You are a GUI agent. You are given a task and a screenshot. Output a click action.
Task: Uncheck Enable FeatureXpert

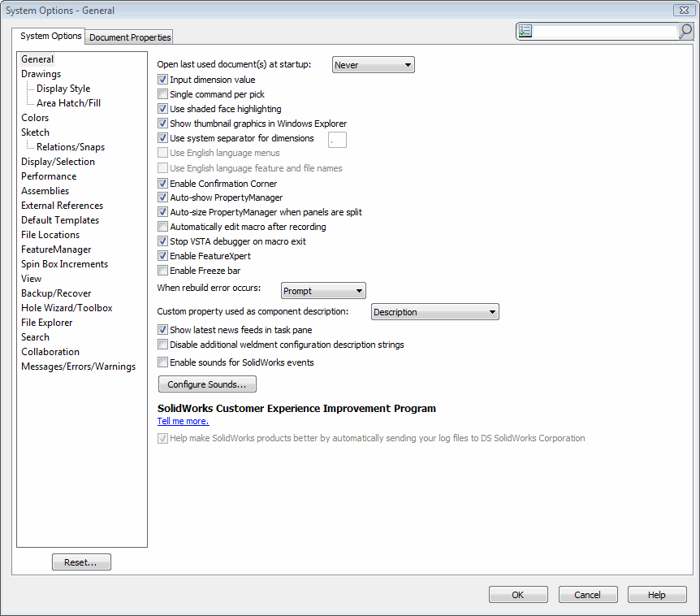click(x=162, y=256)
